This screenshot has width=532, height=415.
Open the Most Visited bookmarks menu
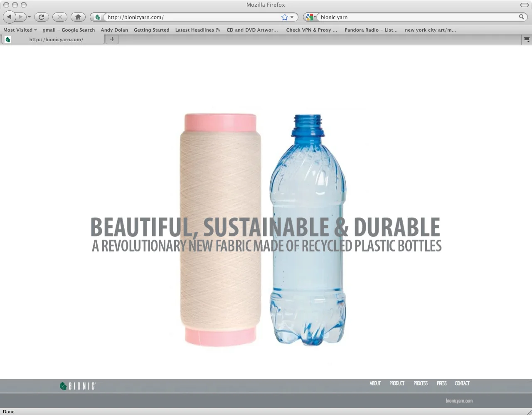pyautogui.click(x=20, y=30)
